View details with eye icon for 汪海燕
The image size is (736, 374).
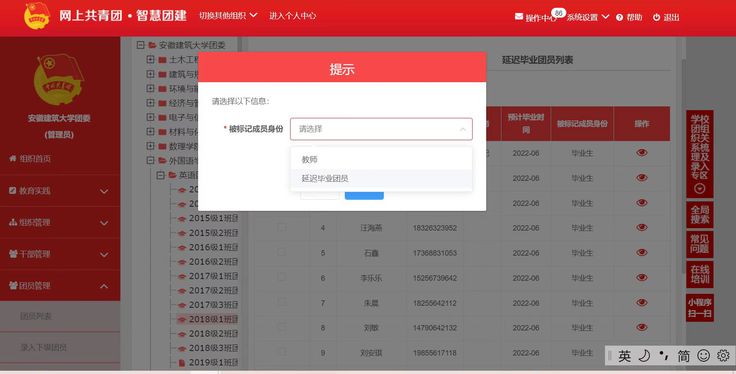642,228
